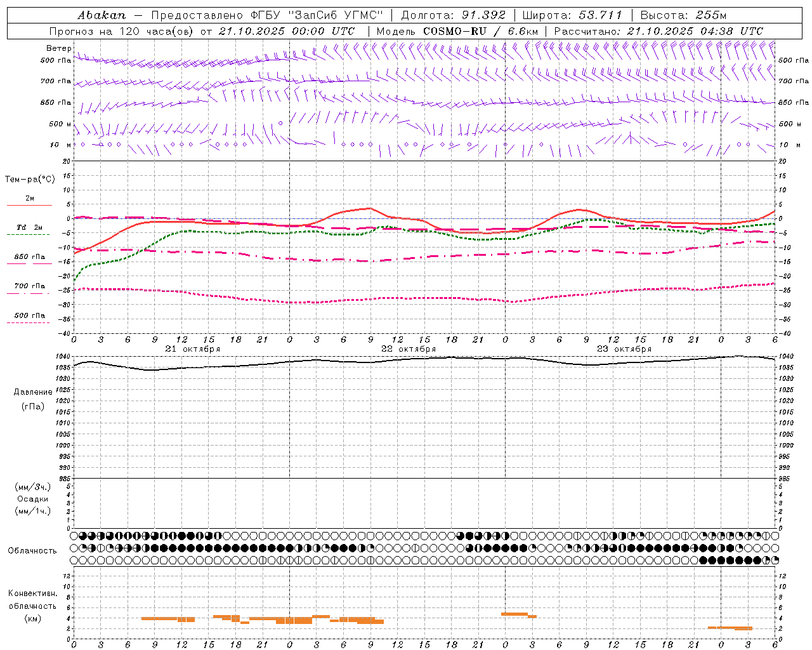Click 'Предоставлено ФГБУ "ЗапСиб УГМС"' header text
This screenshot has height=650, width=812.
click(x=267, y=15)
